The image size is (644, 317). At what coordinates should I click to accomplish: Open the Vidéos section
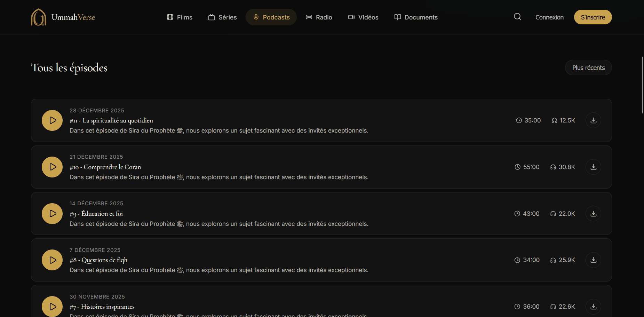pyautogui.click(x=363, y=17)
